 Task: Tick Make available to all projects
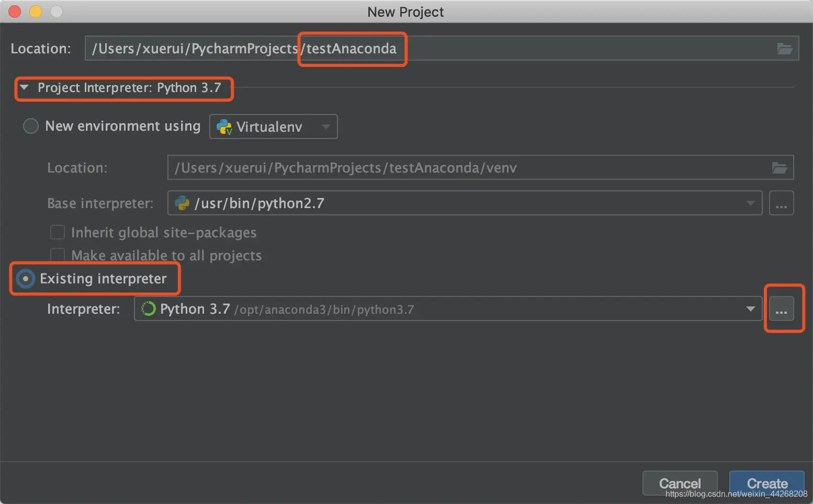58,255
